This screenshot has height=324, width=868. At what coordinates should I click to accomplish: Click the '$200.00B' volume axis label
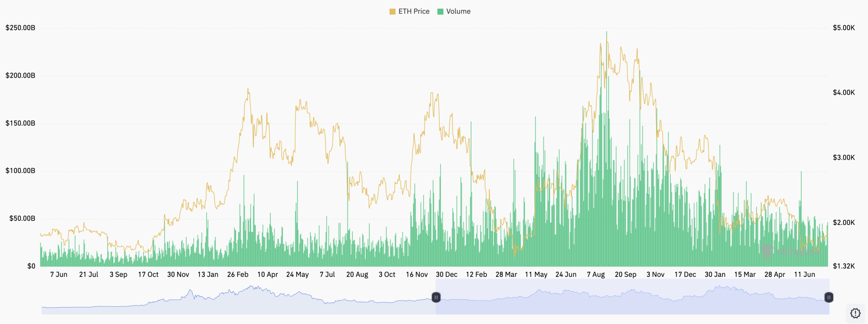(x=20, y=76)
